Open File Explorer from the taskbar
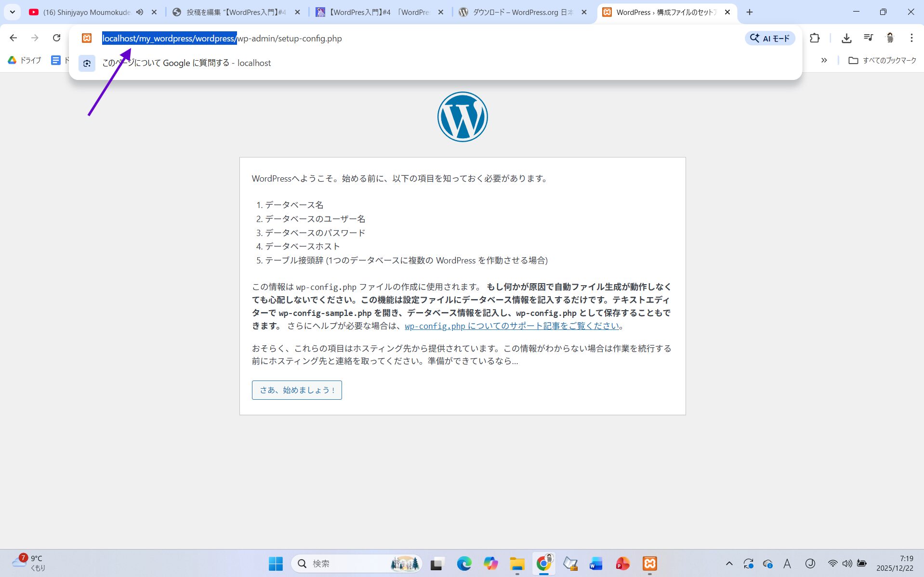 [517, 564]
